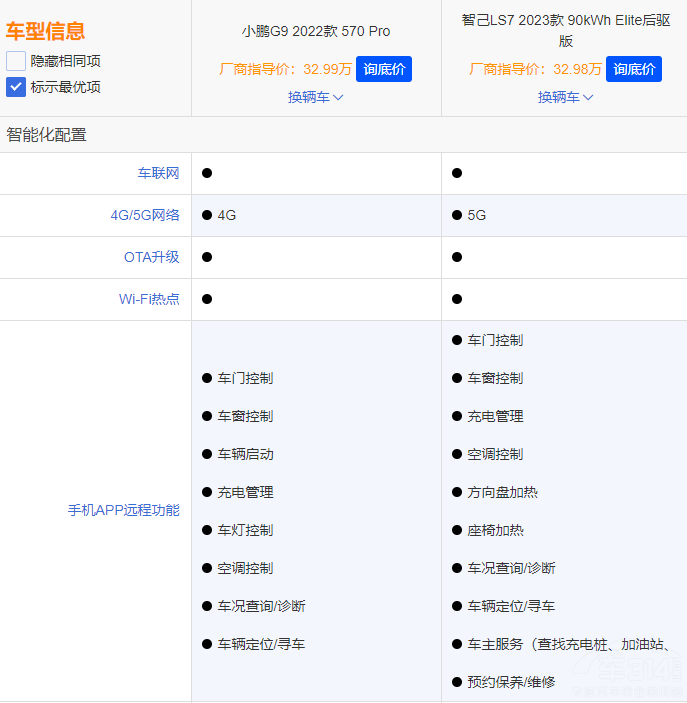687x703 pixels.
Task: Click 询底价 for 小鹏G9
Action: click(x=383, y=69)
